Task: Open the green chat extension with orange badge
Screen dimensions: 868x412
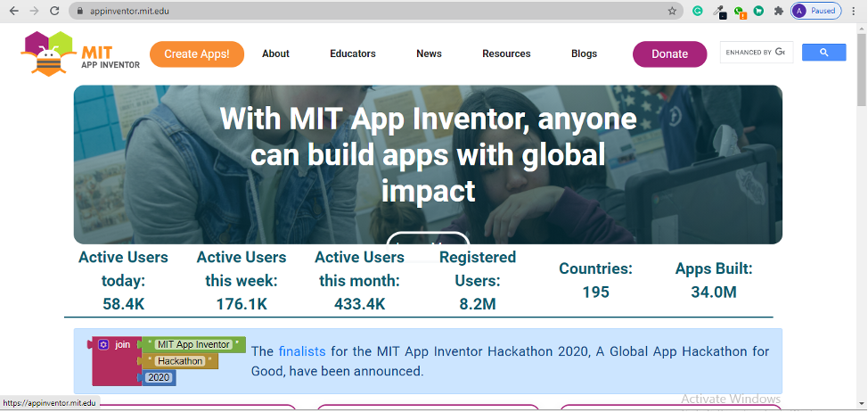Action: [x=740, y=12]
